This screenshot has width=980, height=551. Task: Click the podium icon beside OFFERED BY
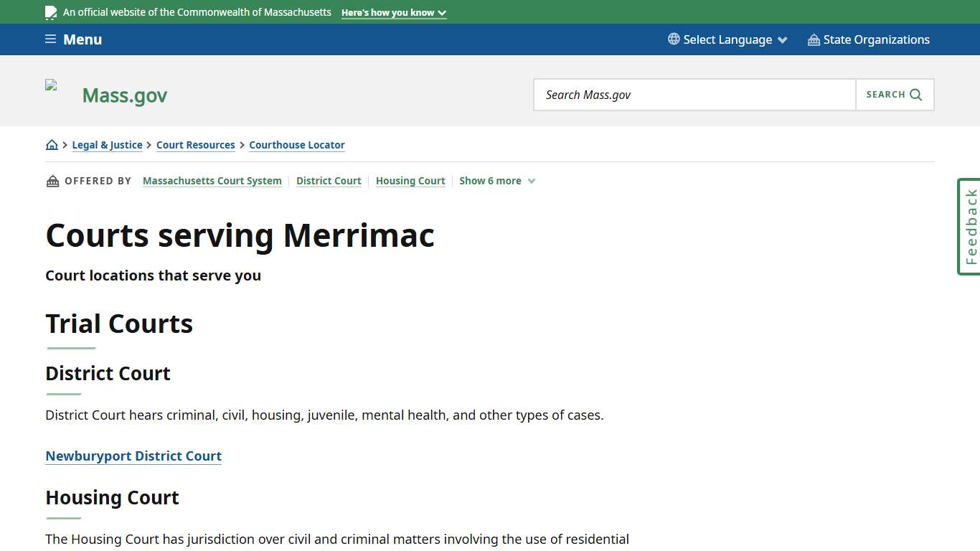pos(52,180)
